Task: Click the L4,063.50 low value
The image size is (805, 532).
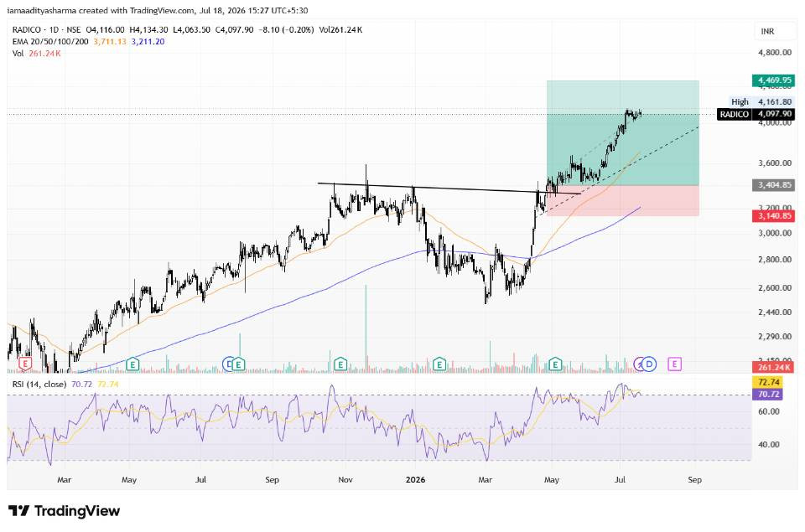Action: [191, 30]
